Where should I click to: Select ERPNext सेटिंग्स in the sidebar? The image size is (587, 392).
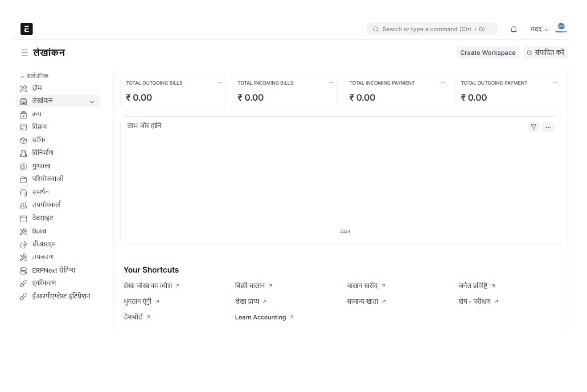point(53,270)
